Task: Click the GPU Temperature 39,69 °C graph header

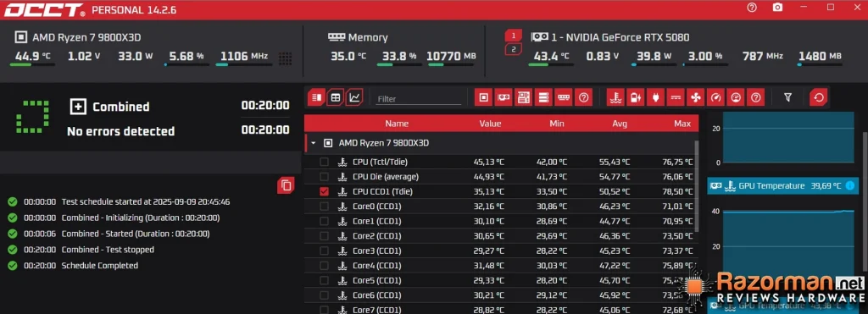Action: click(x=782, y=185)
